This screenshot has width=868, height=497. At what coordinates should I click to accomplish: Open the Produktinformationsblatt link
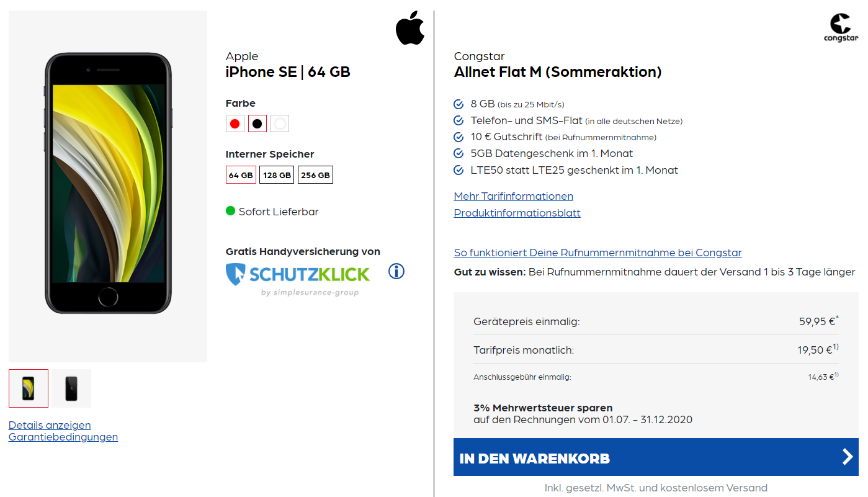517,213
